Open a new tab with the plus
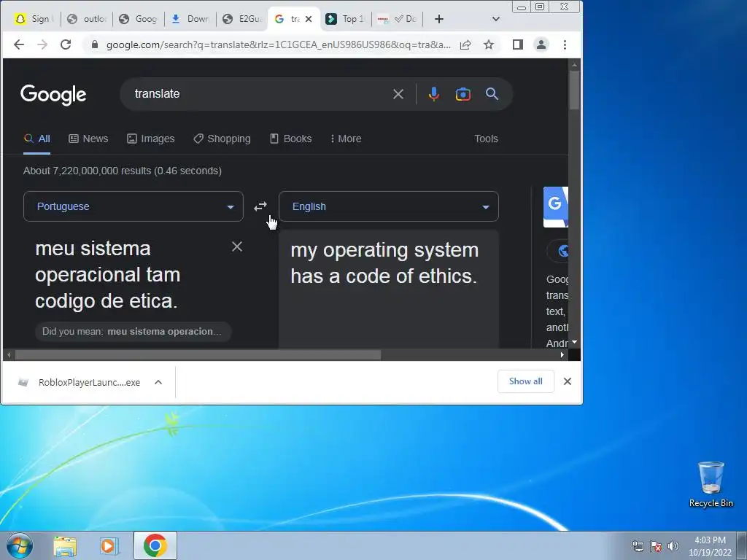 coord(439,19)
